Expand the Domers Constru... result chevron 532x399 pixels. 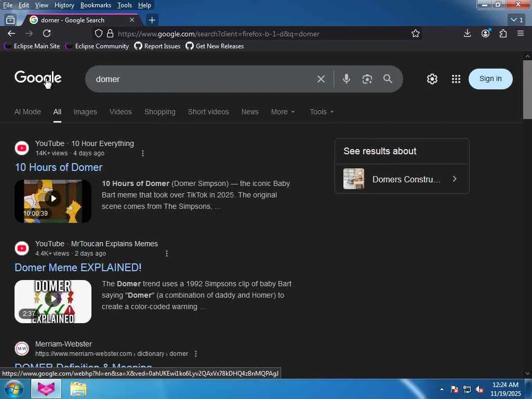tap(455, 179)
